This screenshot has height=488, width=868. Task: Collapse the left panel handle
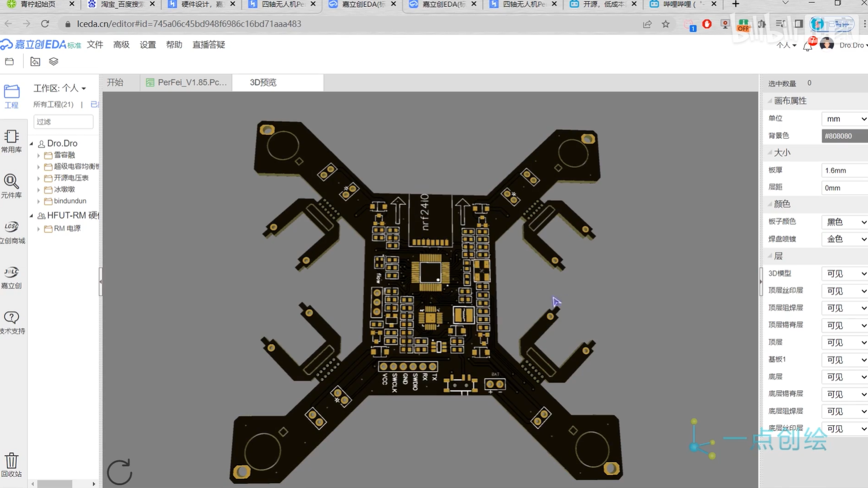pyautogui.click(x=100, y=282)
